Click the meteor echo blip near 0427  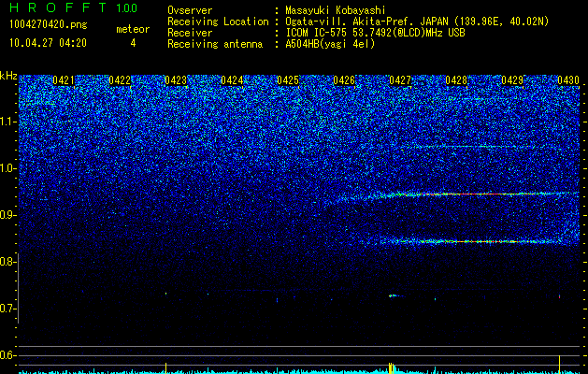click(x=394, y=296)
